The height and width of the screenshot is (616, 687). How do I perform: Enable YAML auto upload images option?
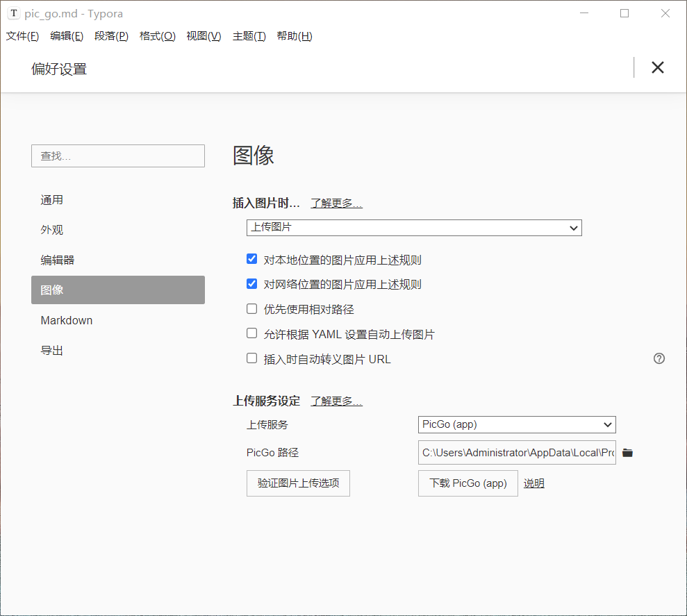click(x=251, y=333)
